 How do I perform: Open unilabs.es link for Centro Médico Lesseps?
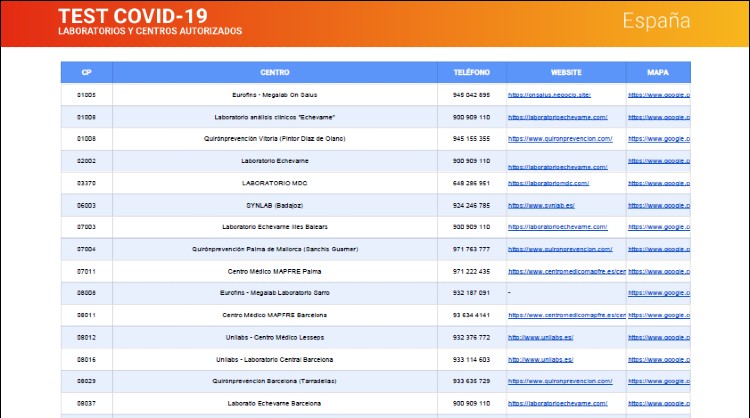(540, 338)
